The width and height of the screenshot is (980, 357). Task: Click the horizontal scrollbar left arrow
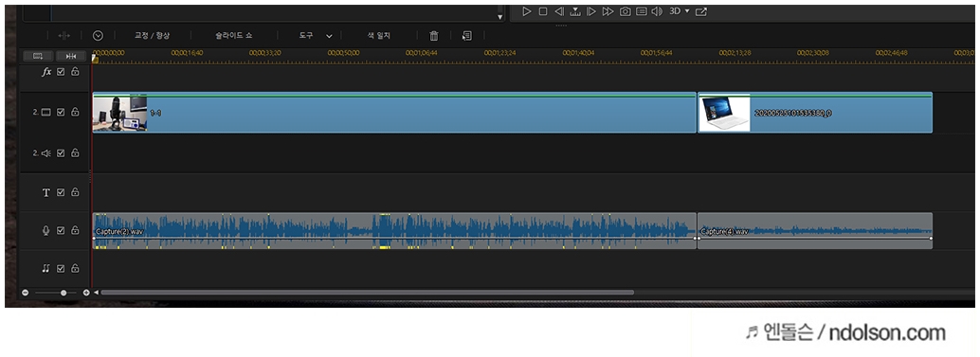[x=96, y=292]
